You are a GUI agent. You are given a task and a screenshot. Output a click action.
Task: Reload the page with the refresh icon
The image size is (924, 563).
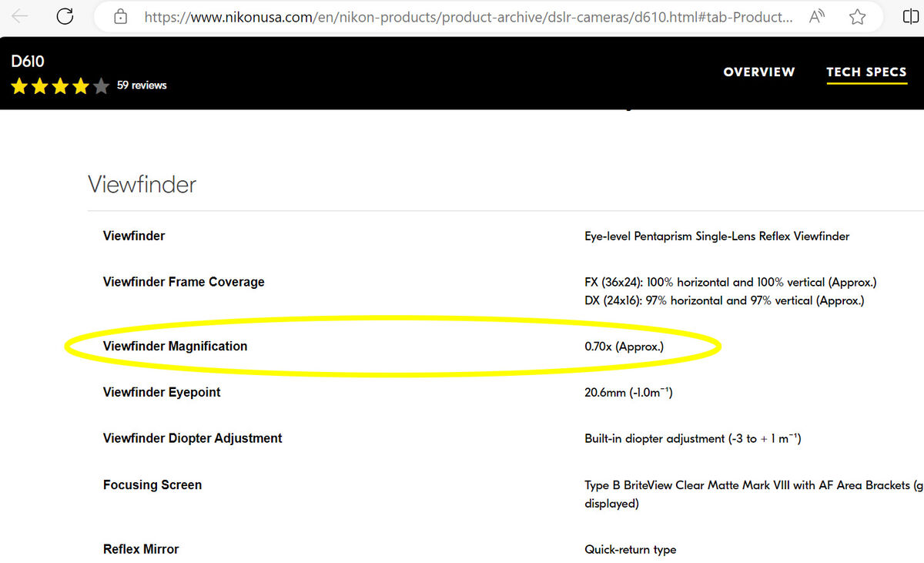click(65, 16)
